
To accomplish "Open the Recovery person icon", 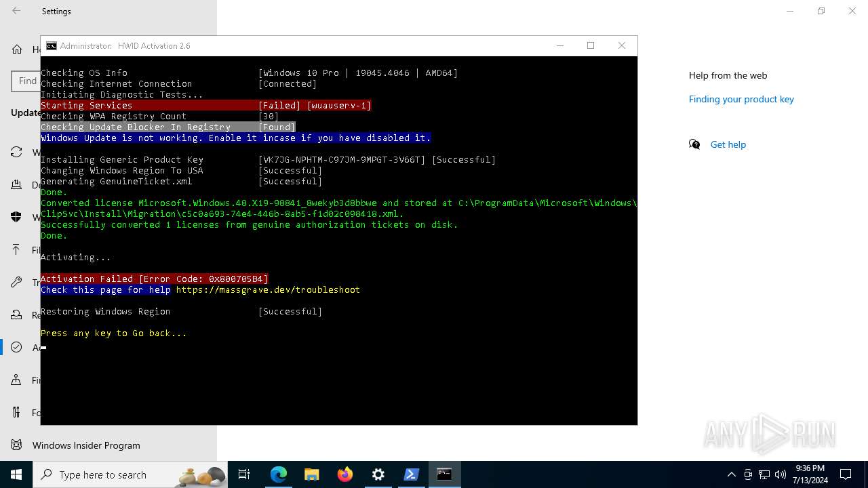I will click(x=17, y=314).
